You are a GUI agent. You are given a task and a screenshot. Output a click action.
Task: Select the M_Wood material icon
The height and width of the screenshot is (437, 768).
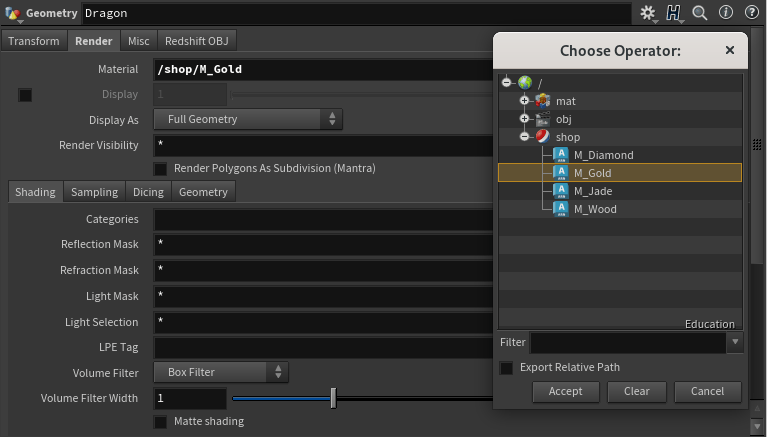561,209
